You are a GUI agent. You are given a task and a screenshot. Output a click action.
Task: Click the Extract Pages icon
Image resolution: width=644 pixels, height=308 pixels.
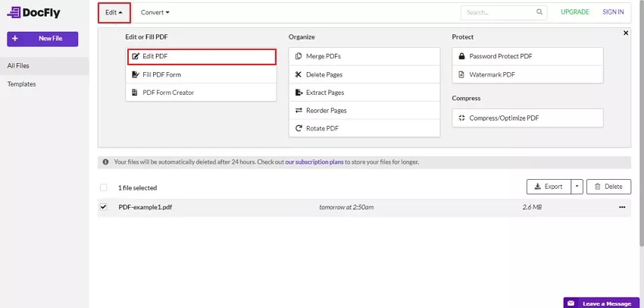299,93
